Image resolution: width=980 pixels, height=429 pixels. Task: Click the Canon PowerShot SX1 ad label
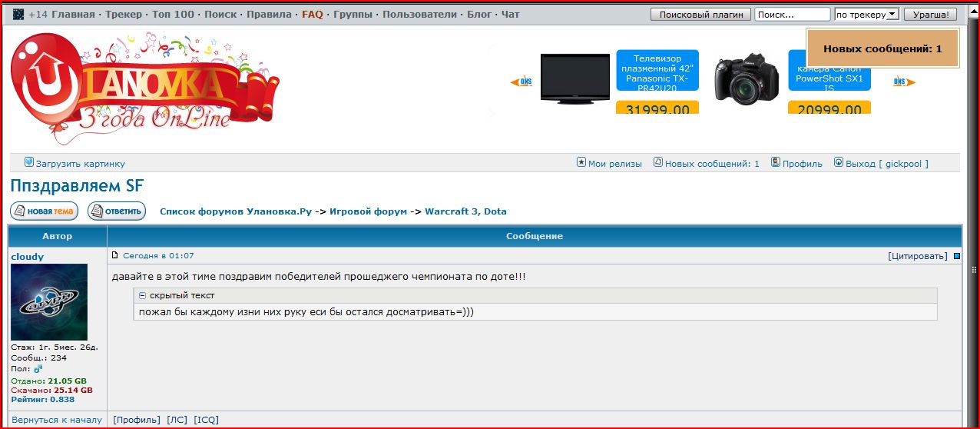[x=829, y=71]
